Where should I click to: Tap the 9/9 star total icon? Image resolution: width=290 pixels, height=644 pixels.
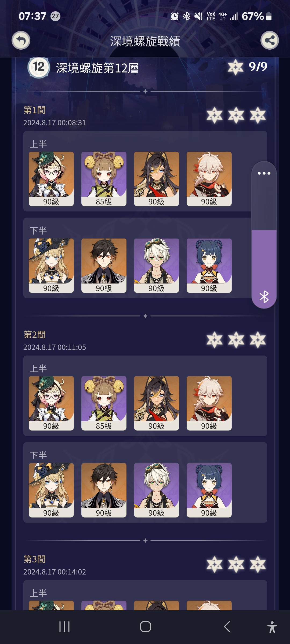pos(235,67)
